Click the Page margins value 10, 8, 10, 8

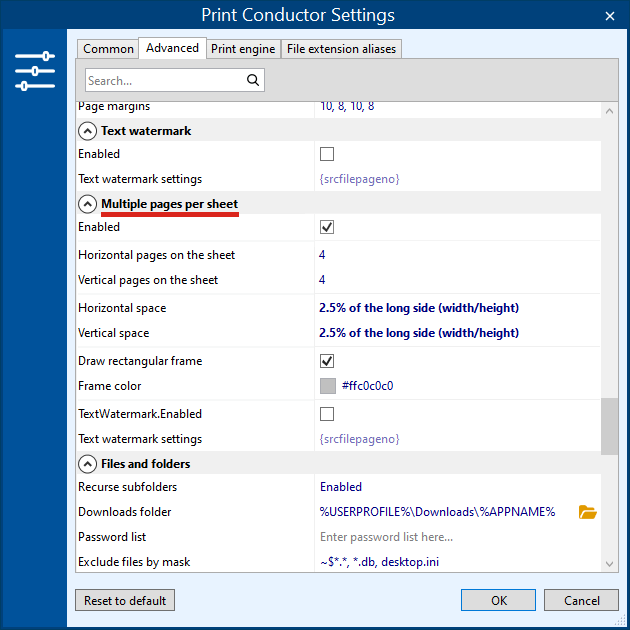[347, 106]
